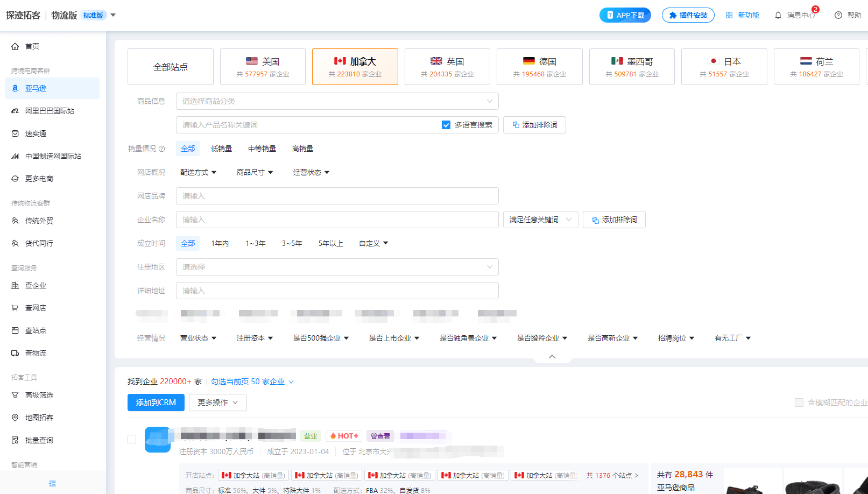Expand 配送方式 dropdown

[198, 172]
